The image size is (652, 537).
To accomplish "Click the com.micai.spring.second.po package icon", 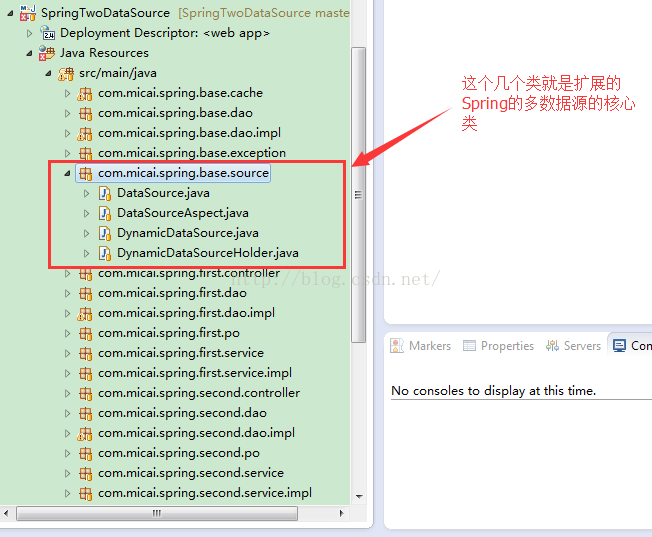I will (x=86, y=453).
